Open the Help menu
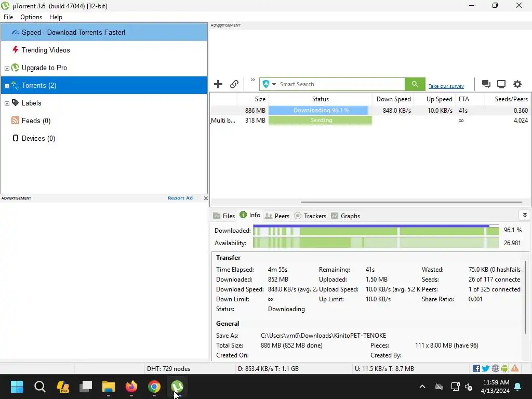 (56, 17)
